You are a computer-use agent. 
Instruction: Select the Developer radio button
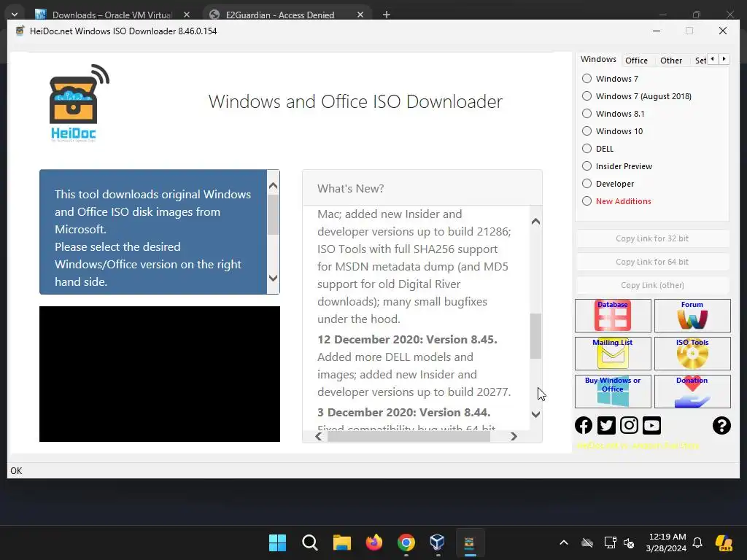(x=587, y=183)
